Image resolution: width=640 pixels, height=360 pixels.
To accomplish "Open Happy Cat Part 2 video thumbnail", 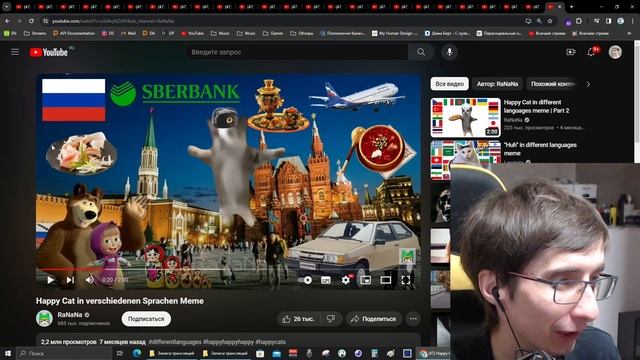I will click(465, 118).
